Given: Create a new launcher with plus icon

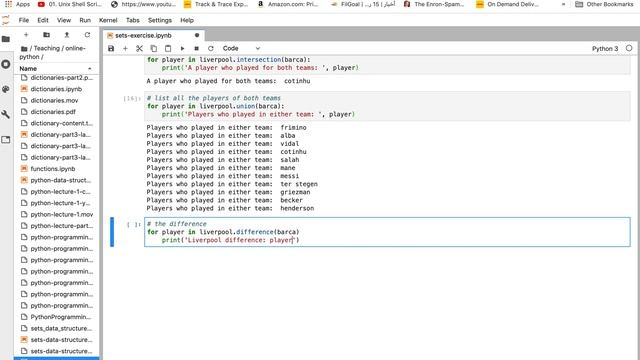Looking at the screenshot, I should click(x=26, y=35).
